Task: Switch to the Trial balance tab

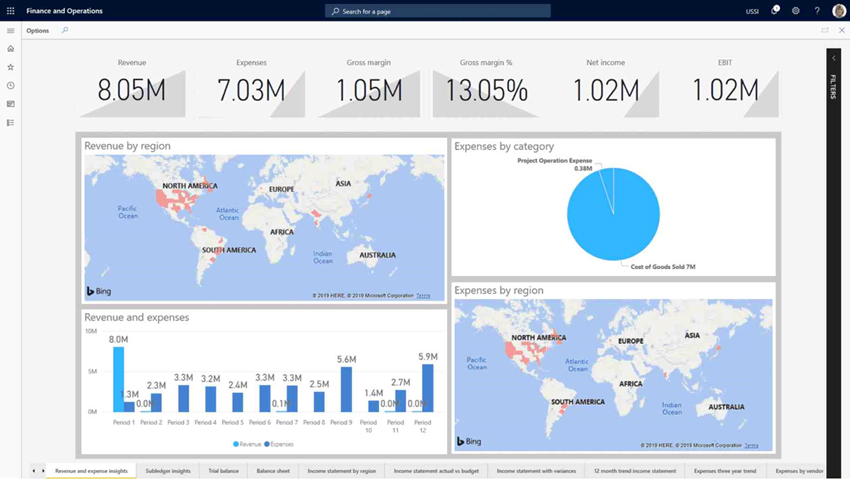Action: 223,470
